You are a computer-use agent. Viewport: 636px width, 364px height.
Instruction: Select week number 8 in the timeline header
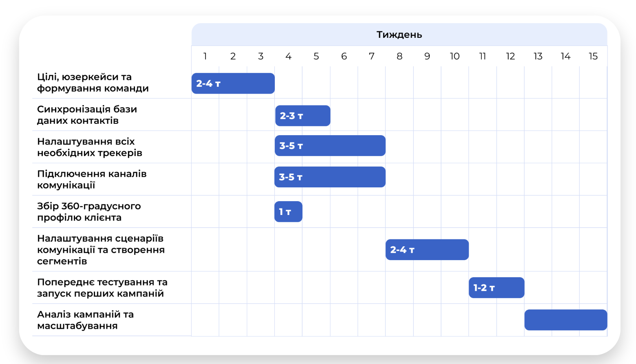(x=399, y=56)
